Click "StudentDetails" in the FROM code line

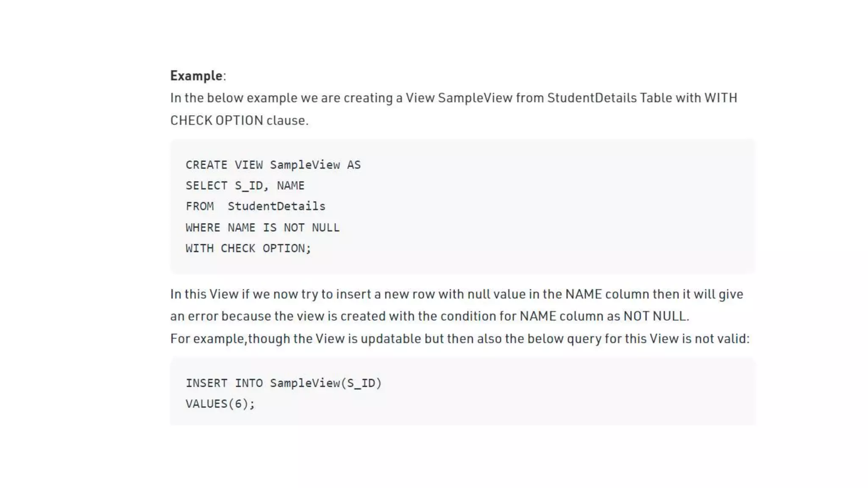276,206
